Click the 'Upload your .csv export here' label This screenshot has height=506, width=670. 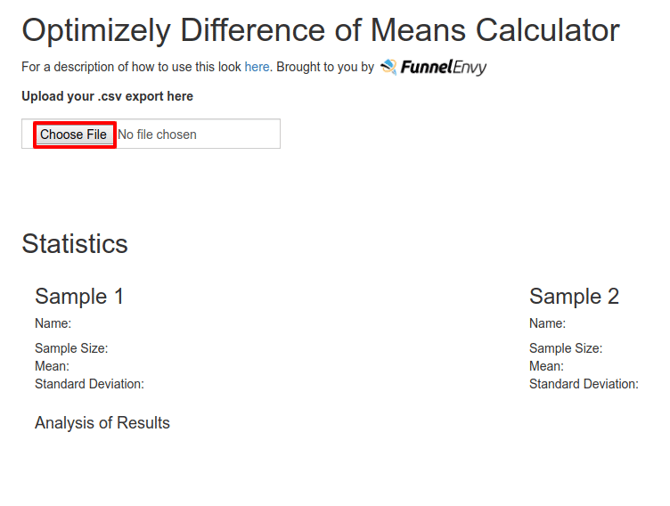pos(107,96)
